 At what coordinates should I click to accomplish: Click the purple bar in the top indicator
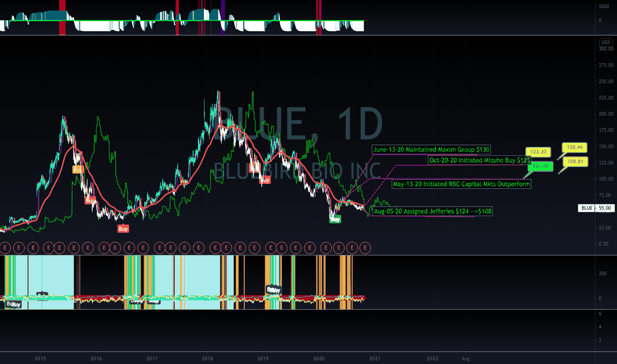[x=222, y=17]
